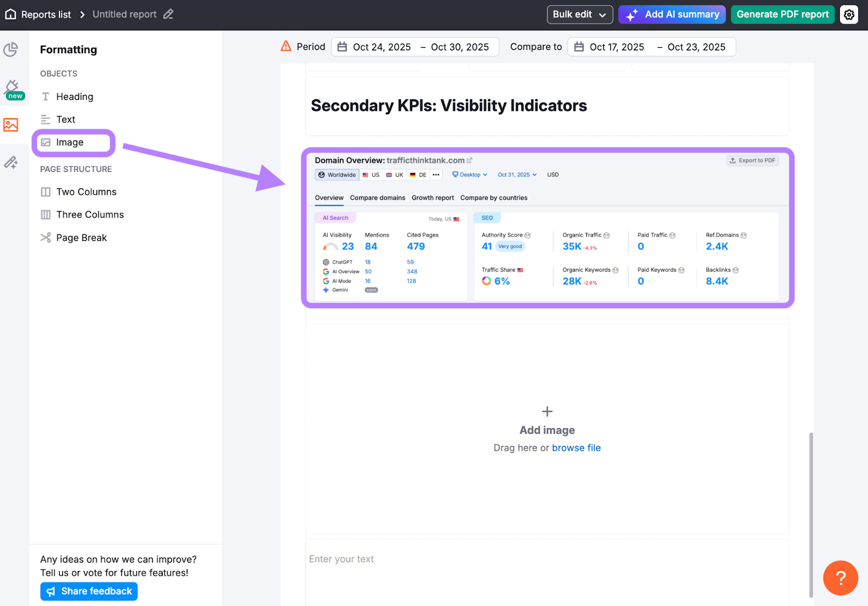
Task: Add a Two Columns layout
Action: click(x=86, y=192)
